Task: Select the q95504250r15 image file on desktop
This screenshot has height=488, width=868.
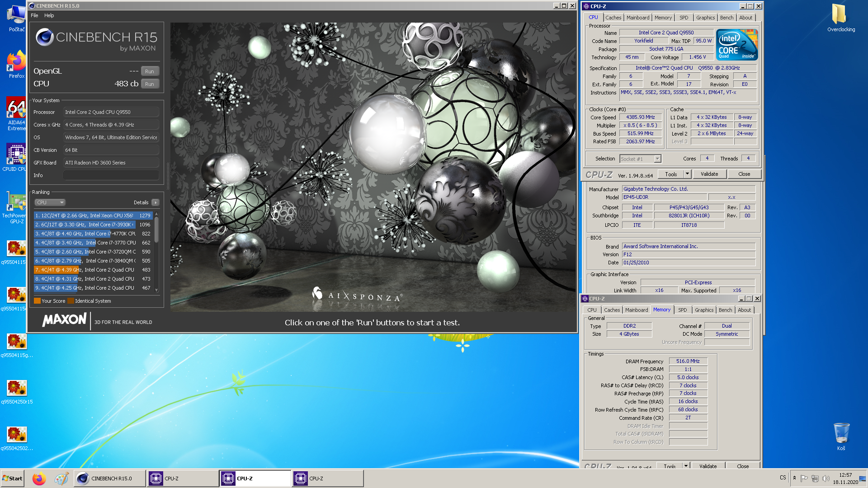Action: [x=17, y=391]
